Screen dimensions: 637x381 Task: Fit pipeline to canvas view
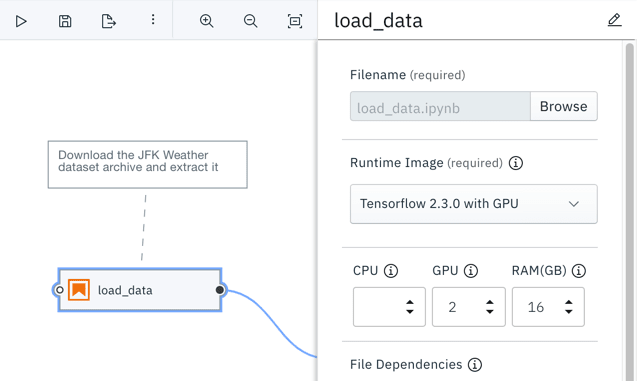295,21
